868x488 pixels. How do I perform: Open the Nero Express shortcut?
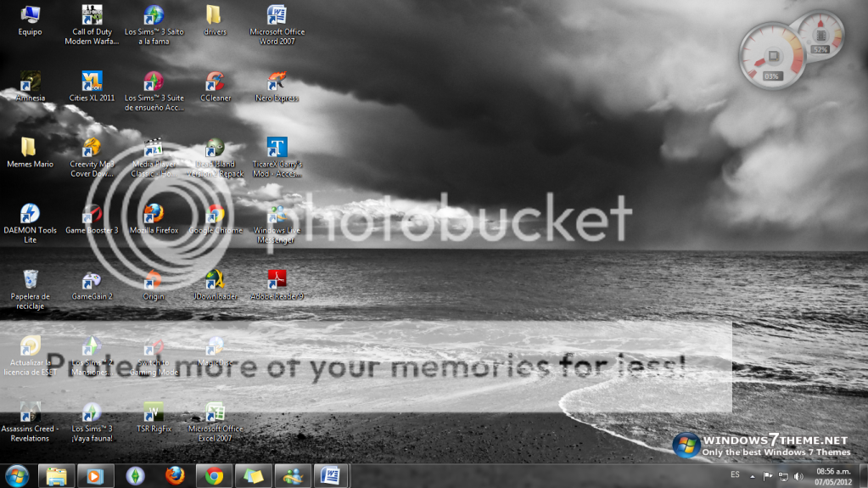tap(277, 81)
